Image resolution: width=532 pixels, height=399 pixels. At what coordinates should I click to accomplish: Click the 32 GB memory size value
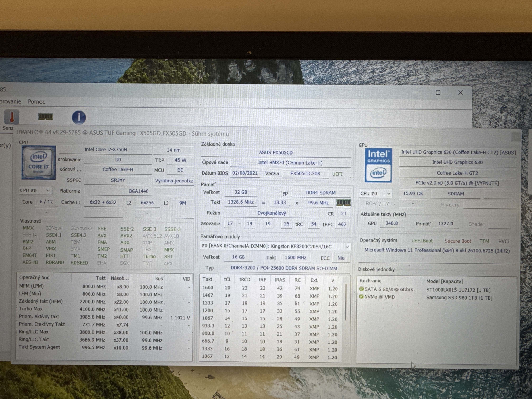[241, 192]
